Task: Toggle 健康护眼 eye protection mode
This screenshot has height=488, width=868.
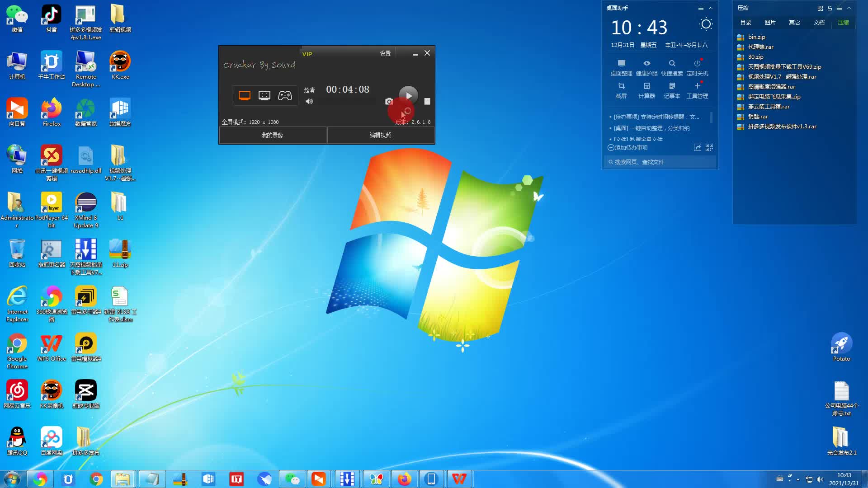Action: [x=646, y=68]
